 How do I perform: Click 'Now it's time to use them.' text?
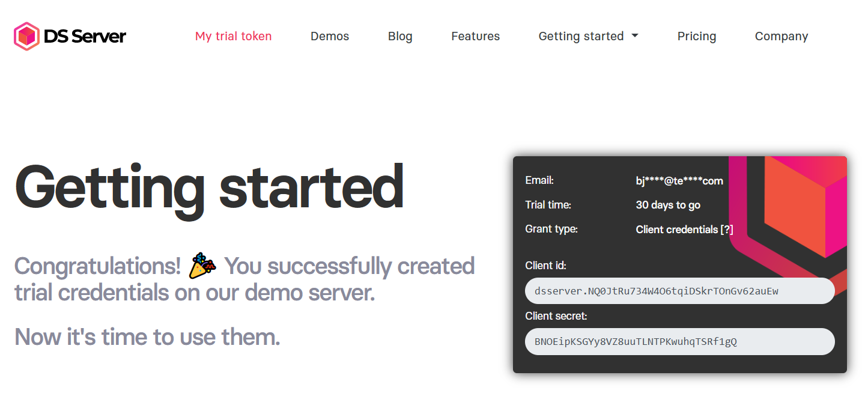pos(147,336)
